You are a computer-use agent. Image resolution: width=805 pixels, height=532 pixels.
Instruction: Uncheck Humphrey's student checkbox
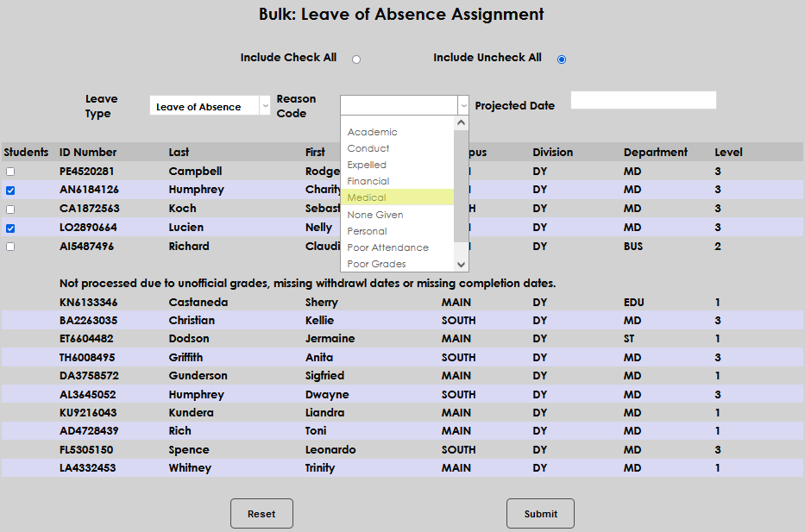(10, 190)
